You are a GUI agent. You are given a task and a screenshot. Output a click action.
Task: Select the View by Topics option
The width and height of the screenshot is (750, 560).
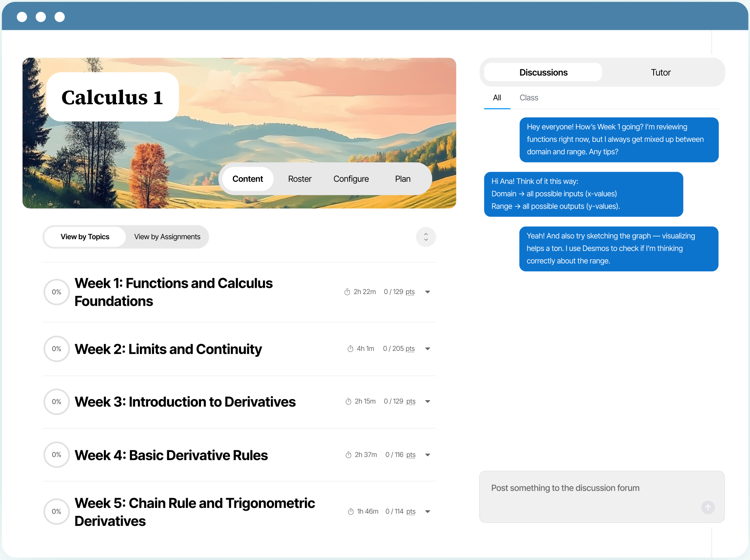pos(85,237)
